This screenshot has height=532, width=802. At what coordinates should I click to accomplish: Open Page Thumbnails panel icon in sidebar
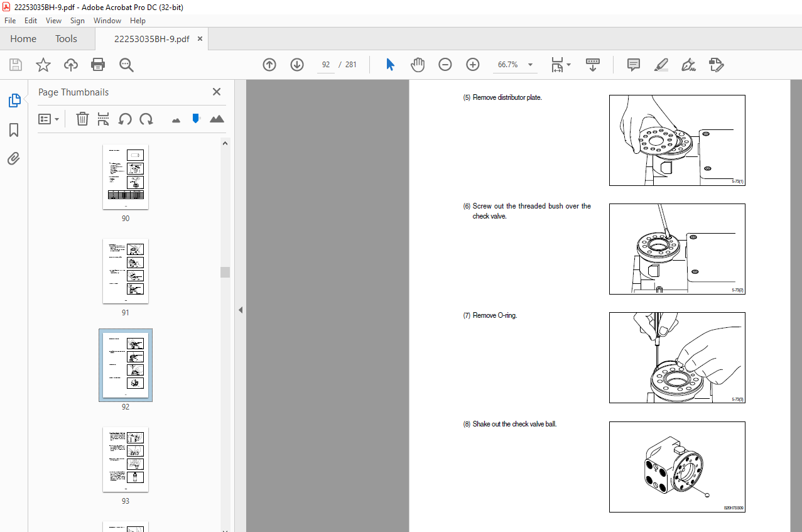pos(14,100)
